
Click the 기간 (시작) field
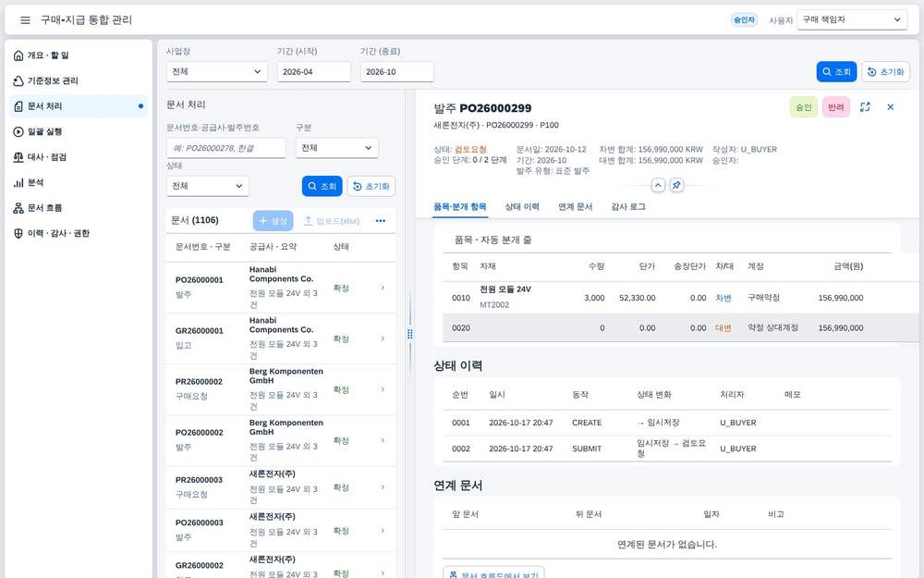click(x=313, y=71)
